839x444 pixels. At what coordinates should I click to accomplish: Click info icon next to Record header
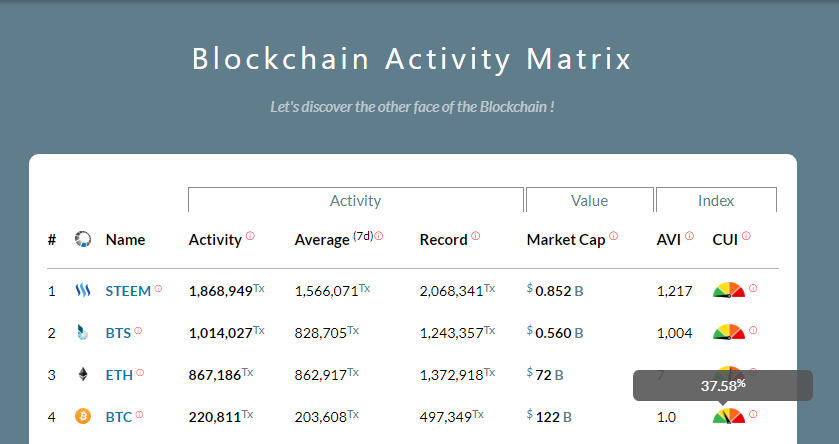475,236
